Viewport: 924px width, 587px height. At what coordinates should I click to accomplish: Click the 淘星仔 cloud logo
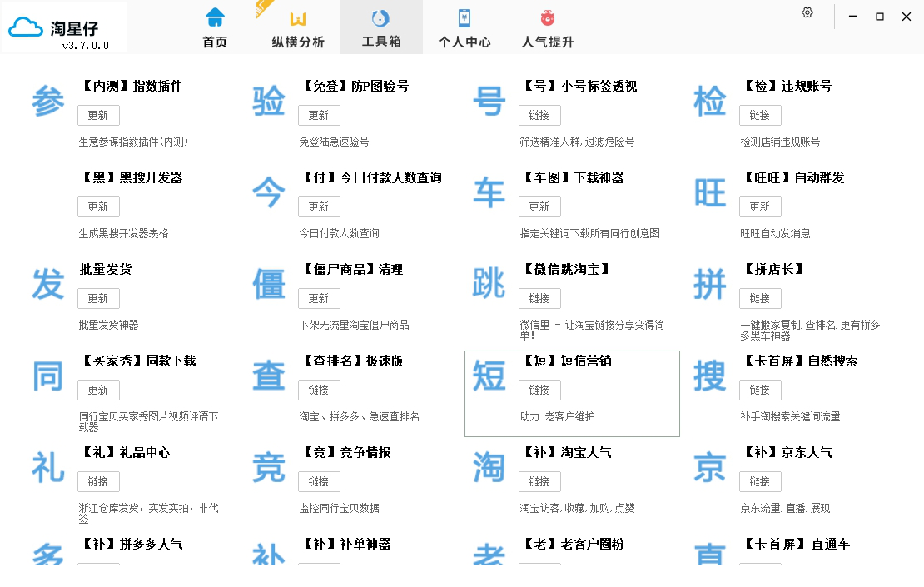pos(26,27)
